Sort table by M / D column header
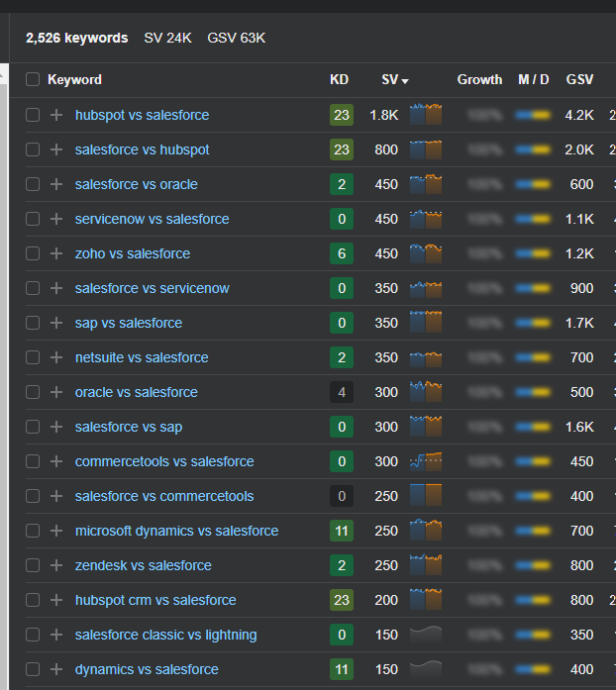 point(533,79)
